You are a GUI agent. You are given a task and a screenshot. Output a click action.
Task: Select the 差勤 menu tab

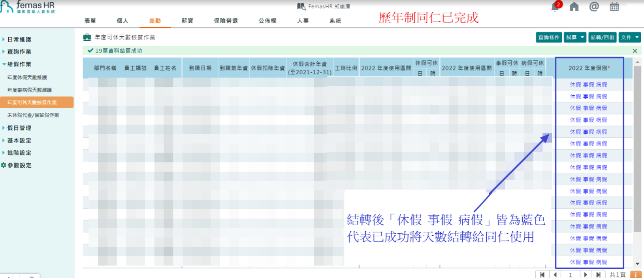tap(155, 21)
